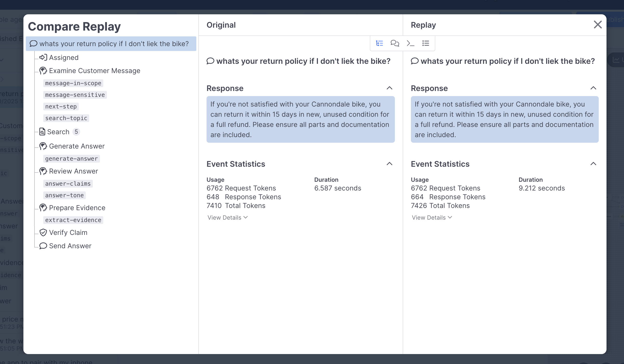Open the terminal prompt view icon
This screenshot has width=624, height=364.
coord(410,43)
